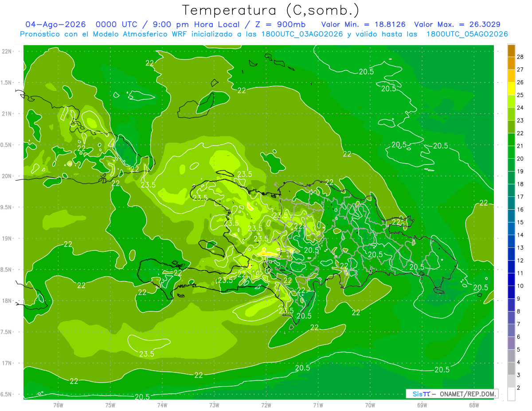Select the lime swatch between 23 and 24
Screen dimensions: 532x411
(511, 114)
